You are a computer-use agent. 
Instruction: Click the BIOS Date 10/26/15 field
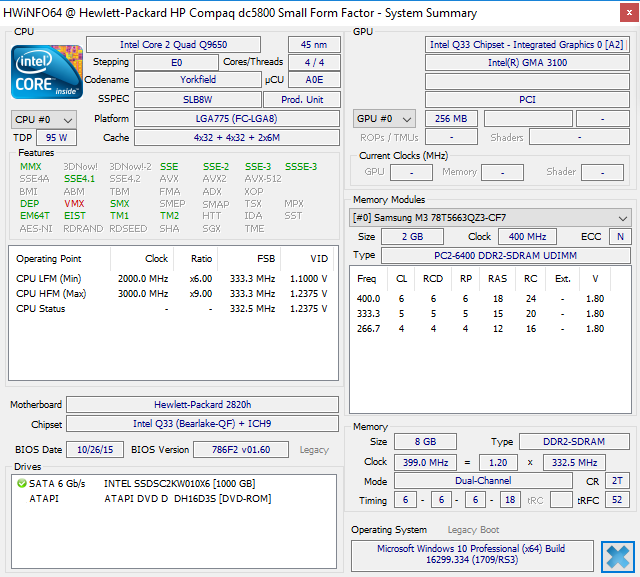(x=95, y=450)
